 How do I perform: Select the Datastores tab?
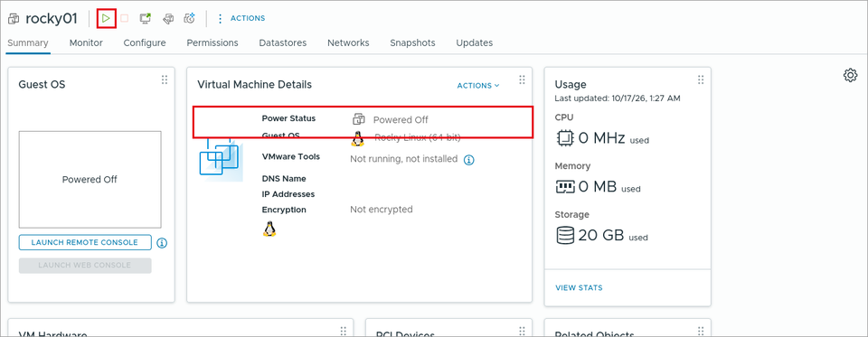[283, 42]
